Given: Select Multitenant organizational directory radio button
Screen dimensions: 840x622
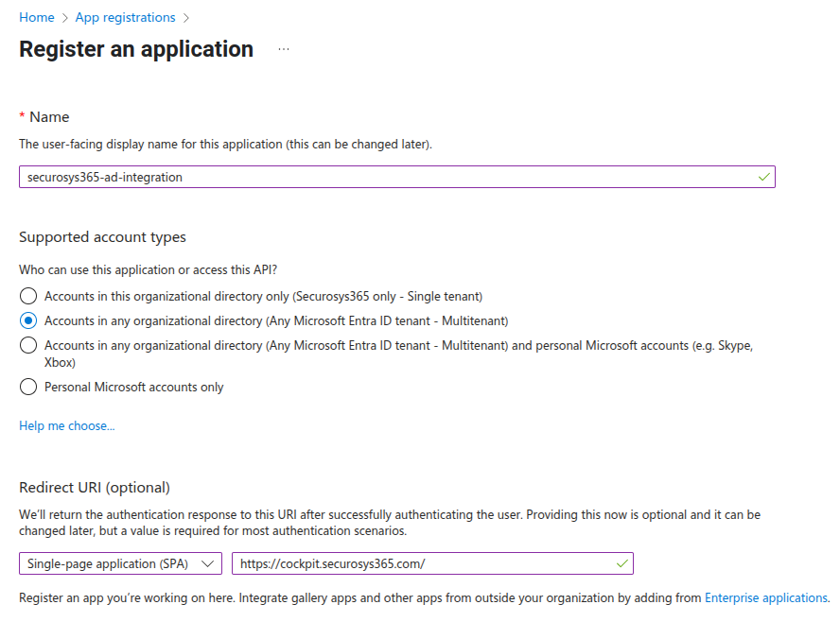Looking at the screenshot, I should pyautogui.click(x=28, y=320).
